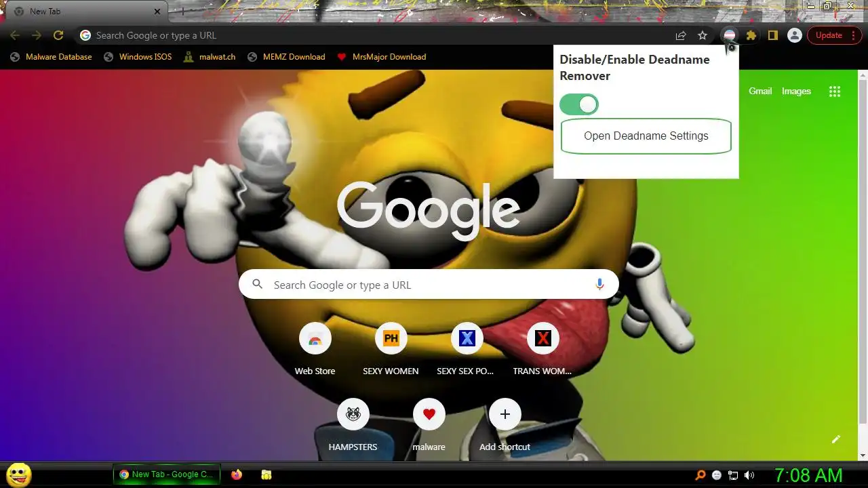Open the volume speaker tray icon
Image resolution: width=868 pixels, height=488 pixels.
(749, 475)
